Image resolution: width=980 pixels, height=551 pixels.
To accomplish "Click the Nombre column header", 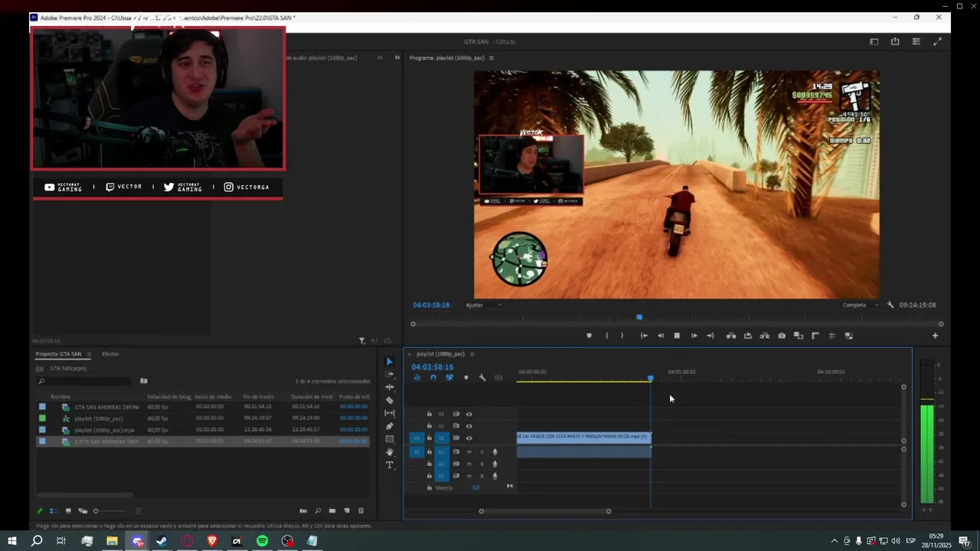I will [60, 397].
